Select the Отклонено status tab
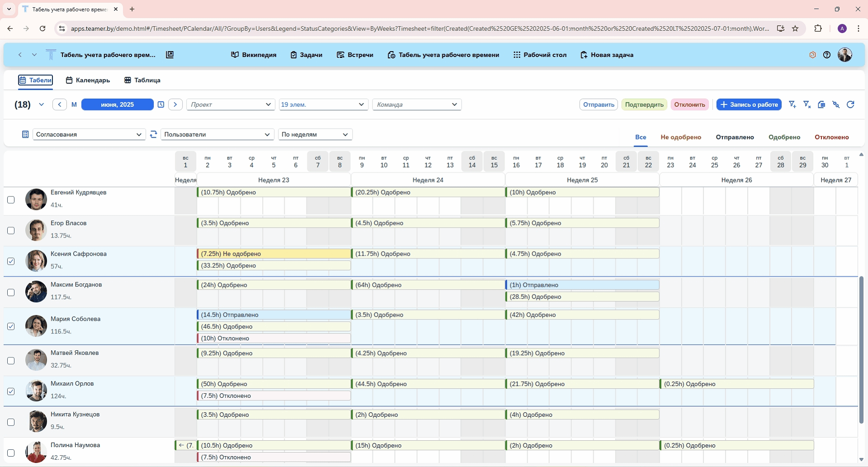This screenshot has height=467, width=868. coord(831,137)
